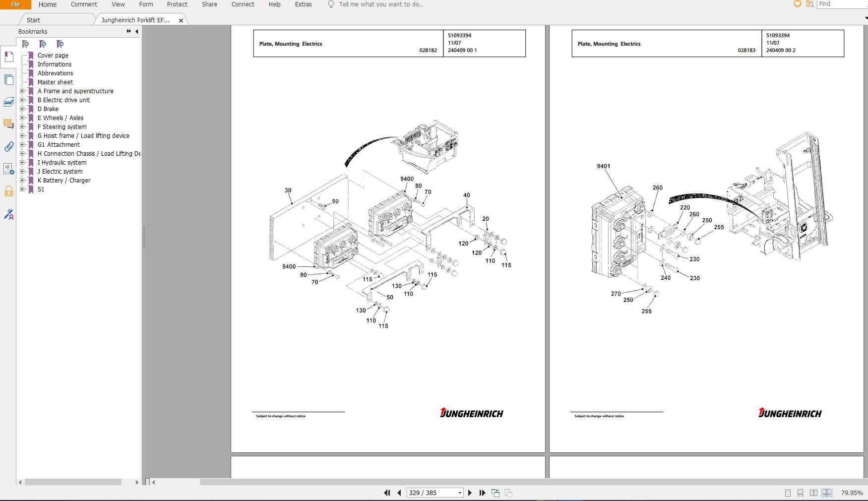Image resolution: width=868 pixels, height=501 pixels.
Task: Open the Security lock panel icon
Action: pos(9,191)
